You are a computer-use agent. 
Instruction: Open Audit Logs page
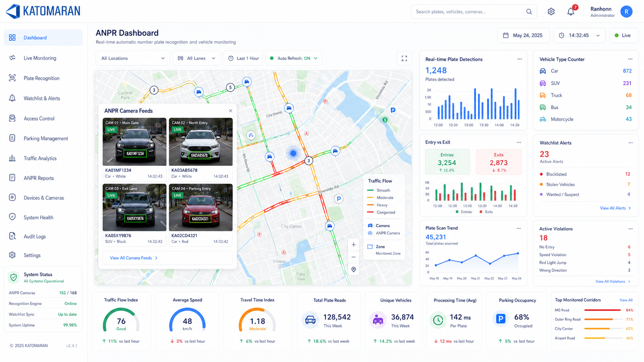click(x=43, y=237)
